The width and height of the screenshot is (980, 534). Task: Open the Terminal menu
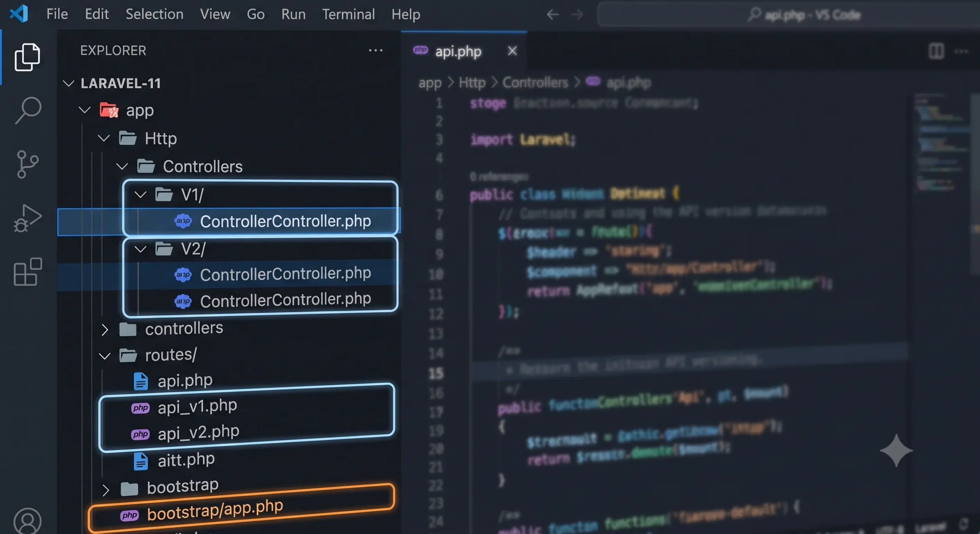348,14
